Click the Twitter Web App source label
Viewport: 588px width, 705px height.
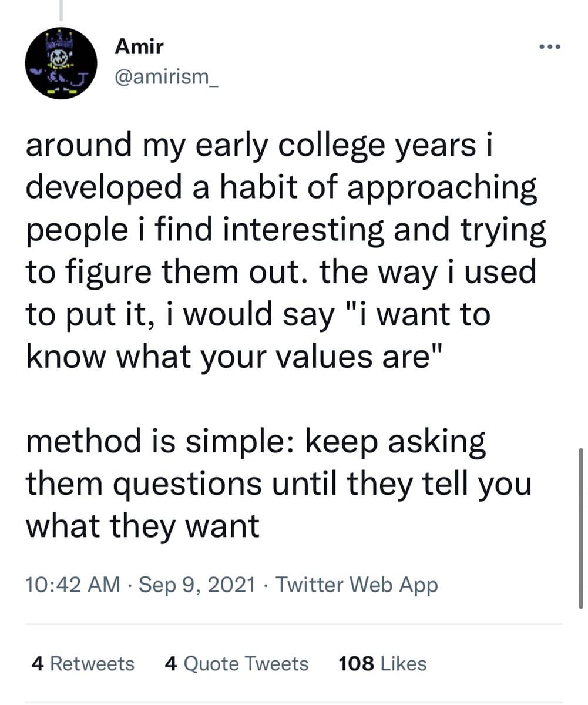point(357,585)
